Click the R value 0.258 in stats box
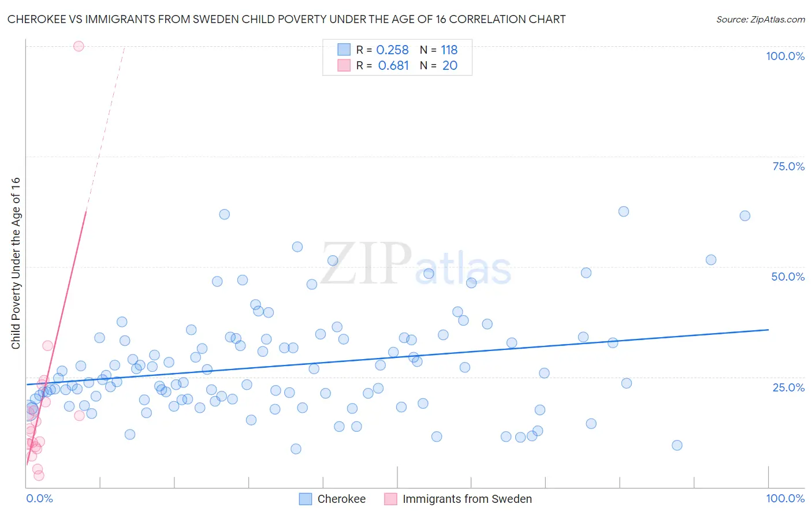Image resolution: width=812 pixels, height=515 pixels. [x=393, y=50]
